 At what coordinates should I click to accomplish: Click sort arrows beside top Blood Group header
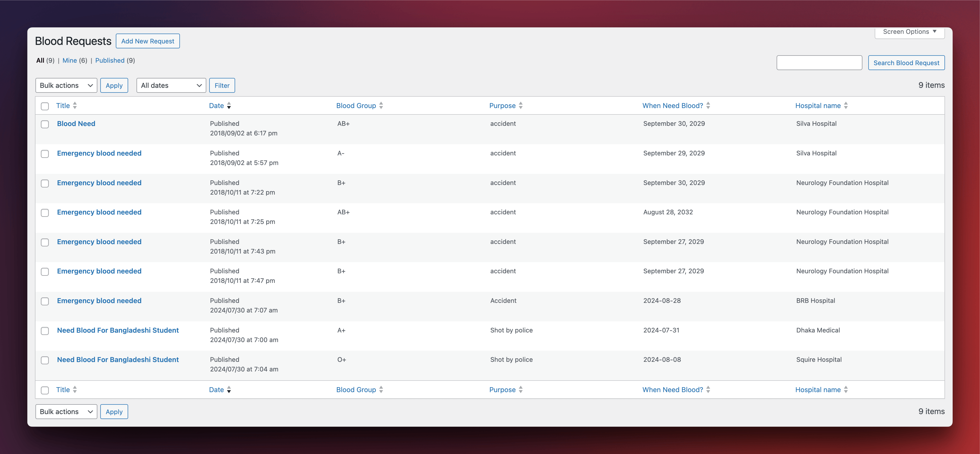[381, 105]
